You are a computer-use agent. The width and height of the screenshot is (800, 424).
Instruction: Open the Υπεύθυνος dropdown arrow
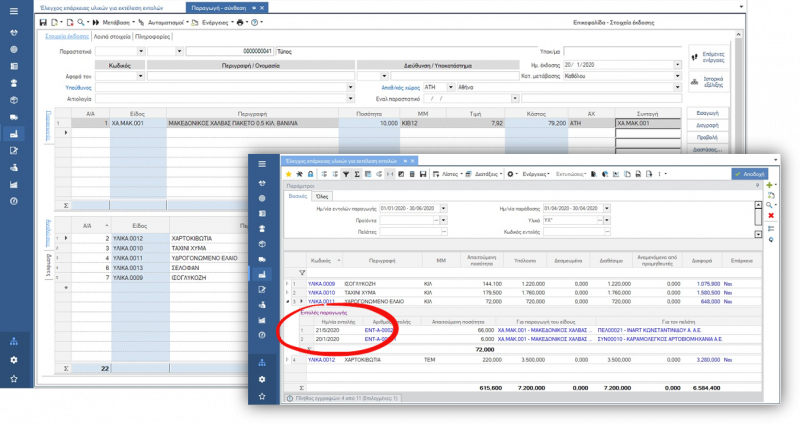click(350, 87)
